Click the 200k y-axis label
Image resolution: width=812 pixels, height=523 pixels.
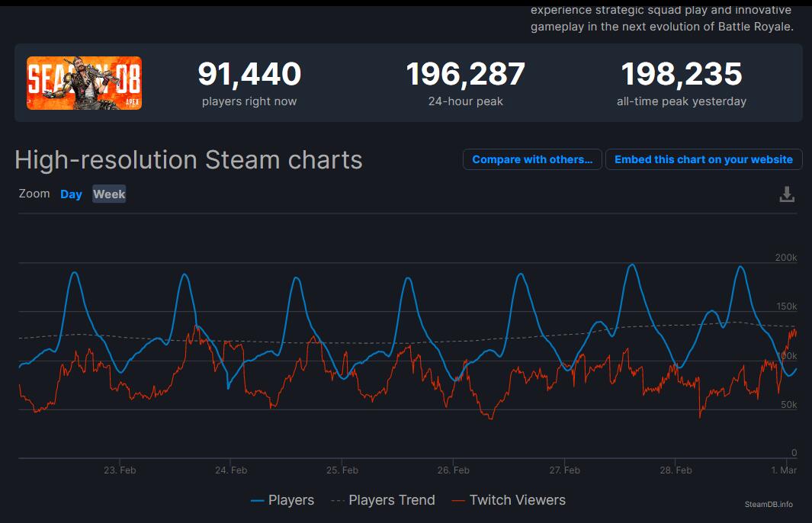point(785,258)
